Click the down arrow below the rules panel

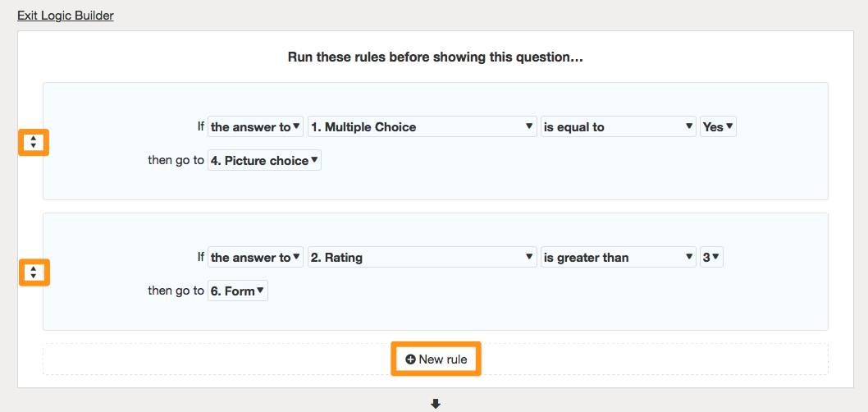pyautogui.click(x=436, y=403)
